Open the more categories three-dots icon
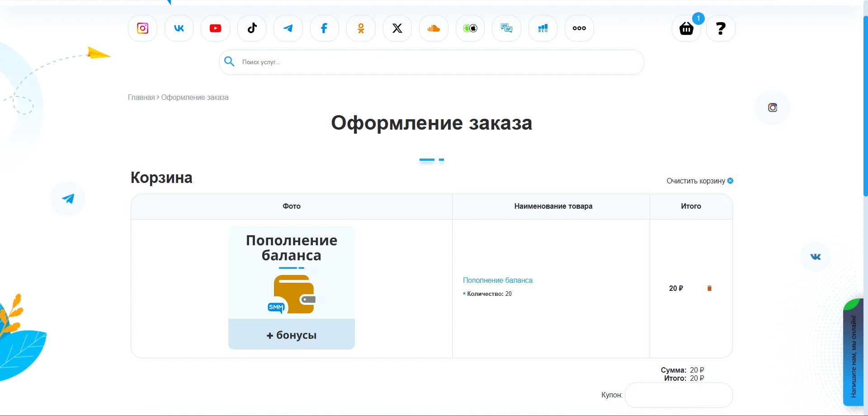 (x=579, y=28)
